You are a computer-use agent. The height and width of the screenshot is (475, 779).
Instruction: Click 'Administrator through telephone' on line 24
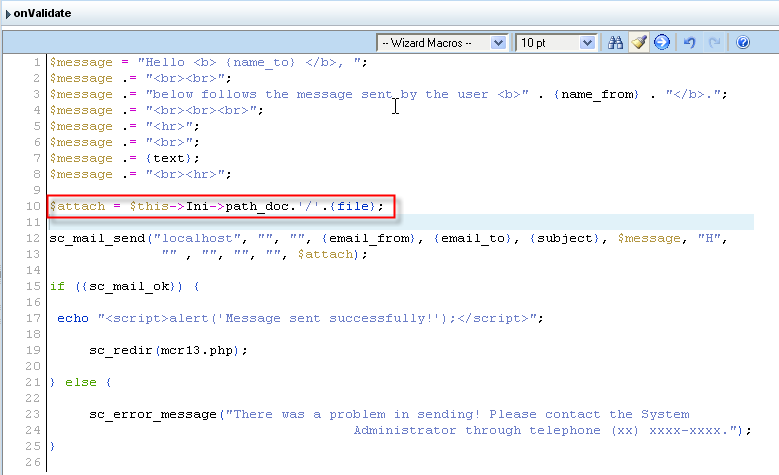click(477, 430)
